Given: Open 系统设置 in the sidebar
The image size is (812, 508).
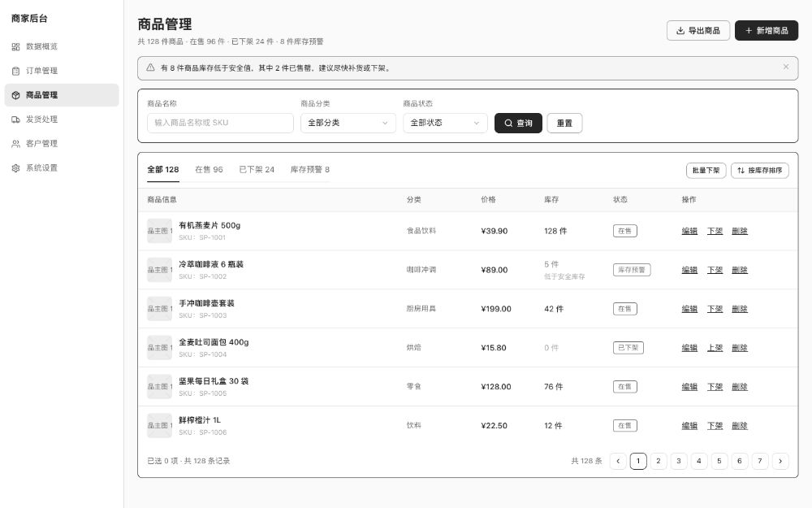Looking at the screenshot, I should tap(62, 168).
